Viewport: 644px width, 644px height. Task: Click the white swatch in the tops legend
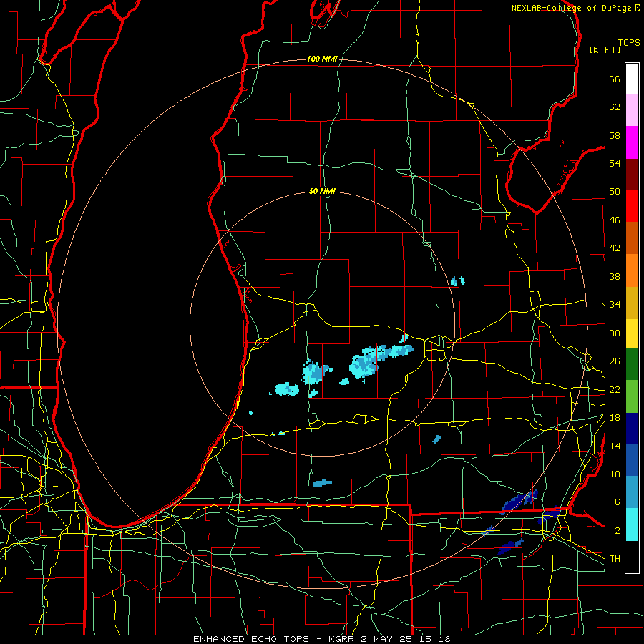click(x=632, y=79)
